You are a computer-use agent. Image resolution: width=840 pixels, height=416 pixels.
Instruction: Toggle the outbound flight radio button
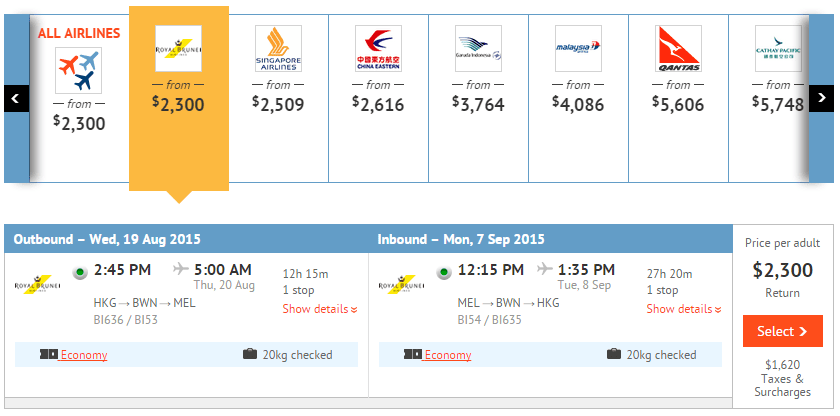pos(80,271)
